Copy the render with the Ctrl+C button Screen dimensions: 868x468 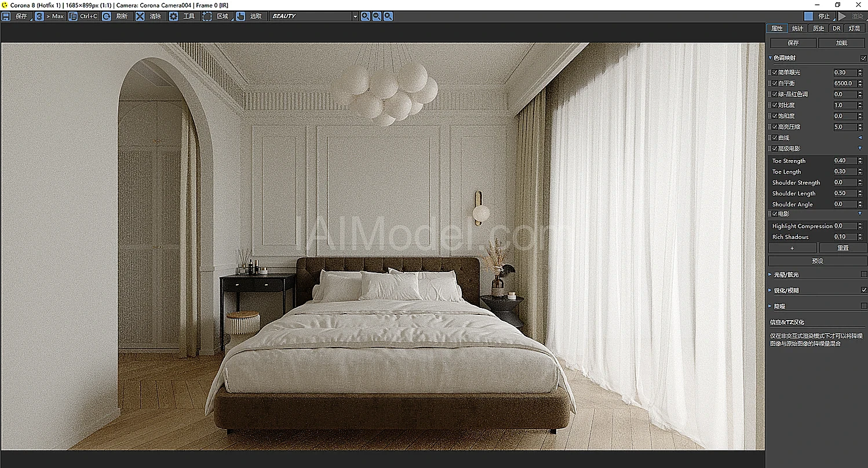tap(83, 16)
